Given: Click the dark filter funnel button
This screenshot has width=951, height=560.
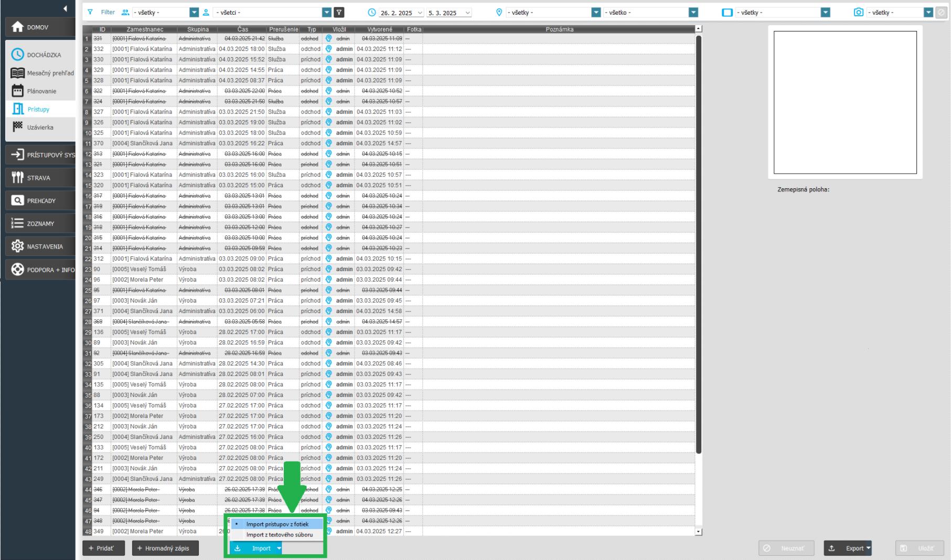Looking at the screenshot, I should tap(339, 13).
